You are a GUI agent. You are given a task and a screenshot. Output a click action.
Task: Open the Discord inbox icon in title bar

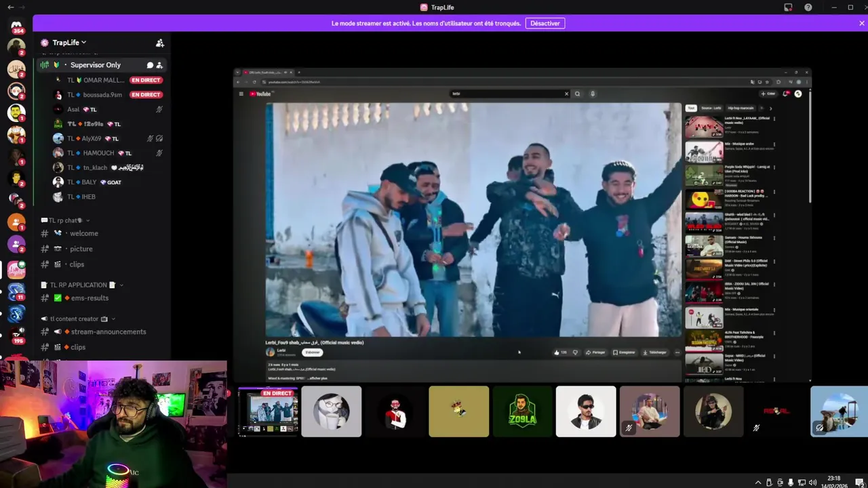pyautogui.click(x=788, y=7)
